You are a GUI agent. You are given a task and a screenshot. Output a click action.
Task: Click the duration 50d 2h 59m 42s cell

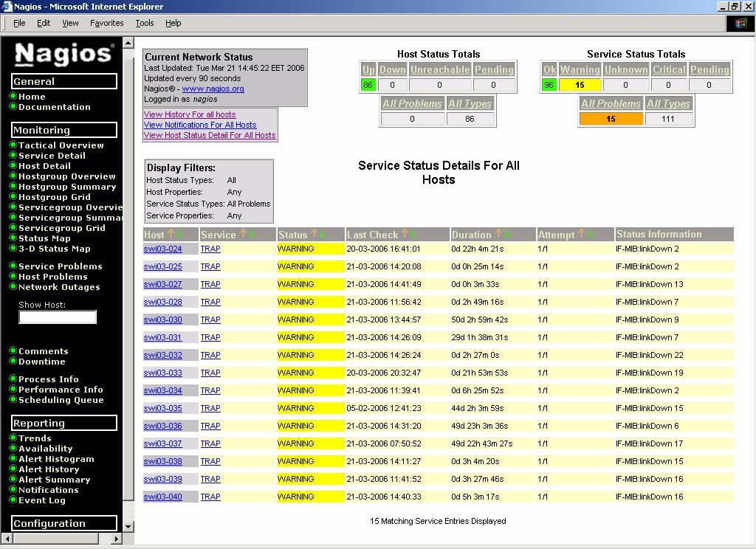480,320
